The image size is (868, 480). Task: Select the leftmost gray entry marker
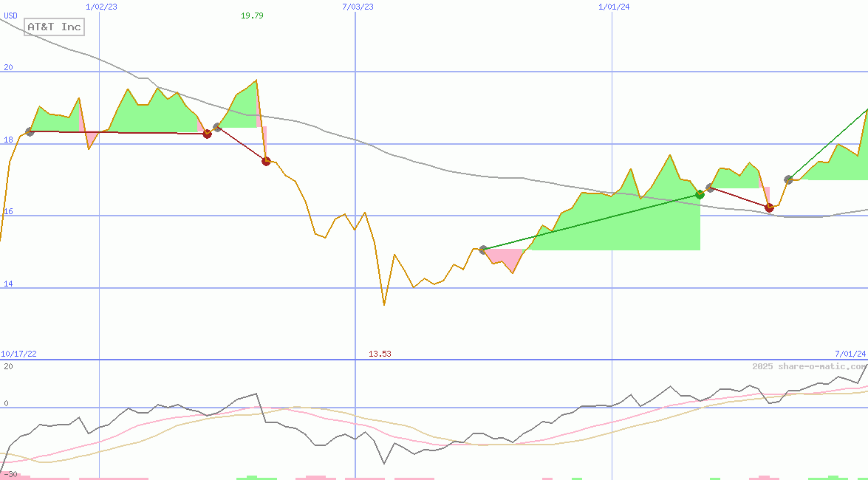tap(30, 131)
